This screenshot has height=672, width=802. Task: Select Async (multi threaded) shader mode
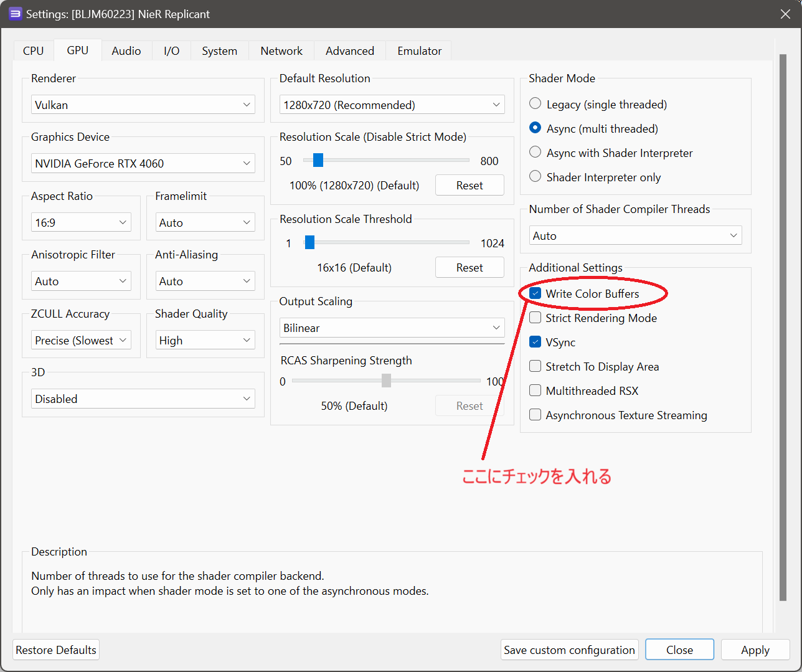coord(593,128)
